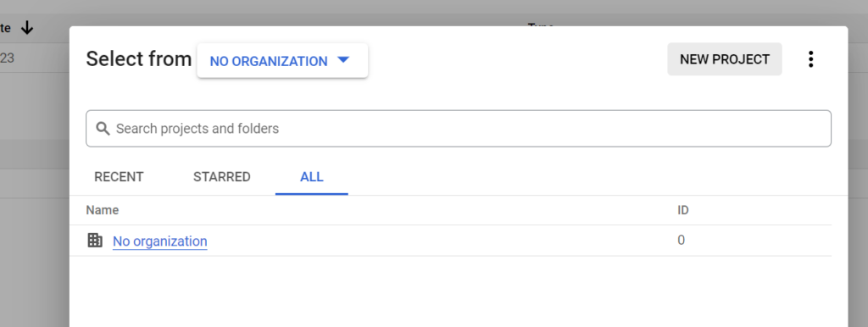Click the Select from heading text

[x=139, y=58]
